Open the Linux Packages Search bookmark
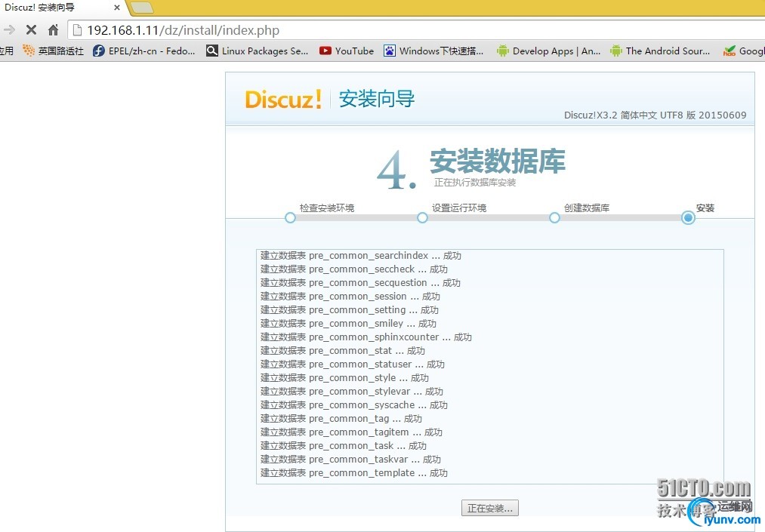The height and width of the screenshot is (532, 765). coord(257,51)
